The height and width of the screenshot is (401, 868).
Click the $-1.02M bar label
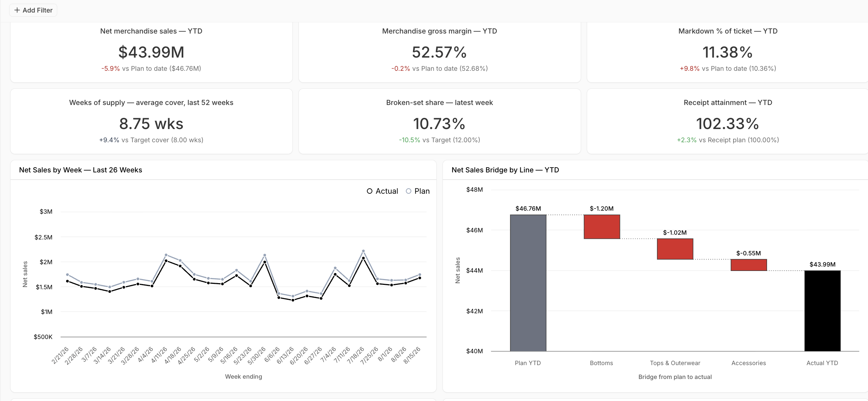(x=675, y=233)
